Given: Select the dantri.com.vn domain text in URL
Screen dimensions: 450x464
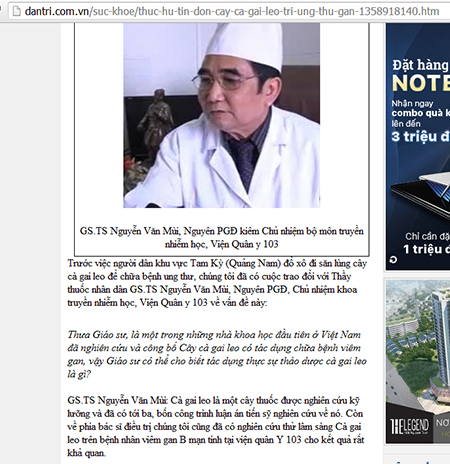Looking at the screenshot, I should (x=57, y=11).
